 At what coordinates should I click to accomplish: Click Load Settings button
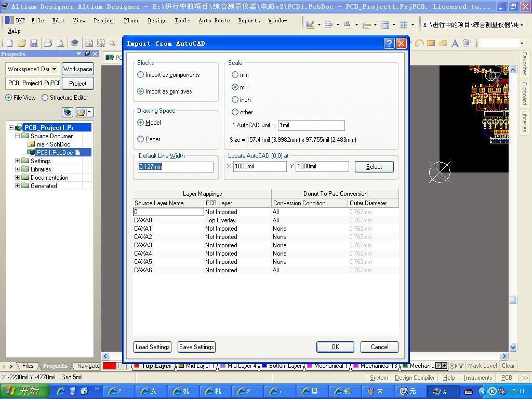click(x=153, y=347)
